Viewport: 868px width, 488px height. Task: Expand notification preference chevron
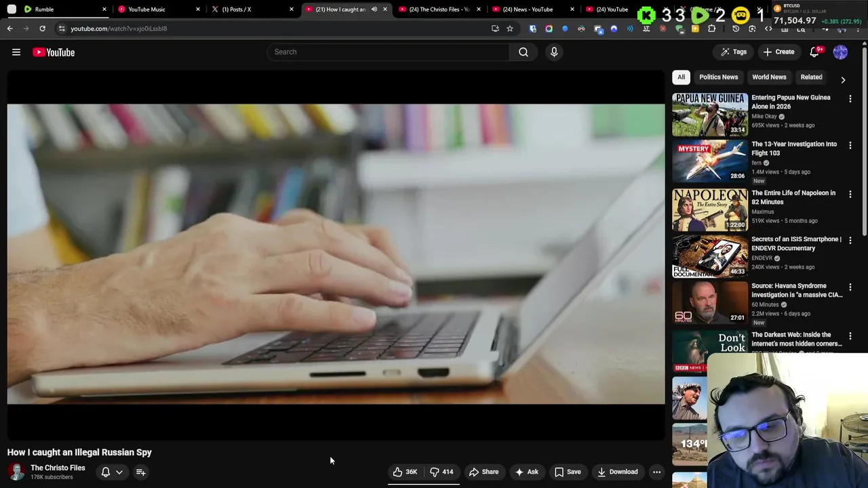119,472
